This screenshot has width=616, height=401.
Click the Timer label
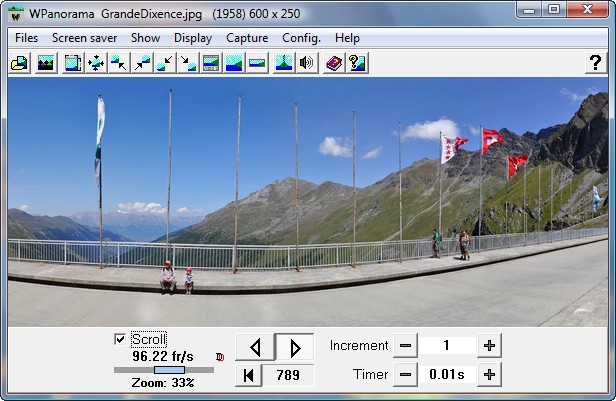pyautogui.click(x=370, y=375)
